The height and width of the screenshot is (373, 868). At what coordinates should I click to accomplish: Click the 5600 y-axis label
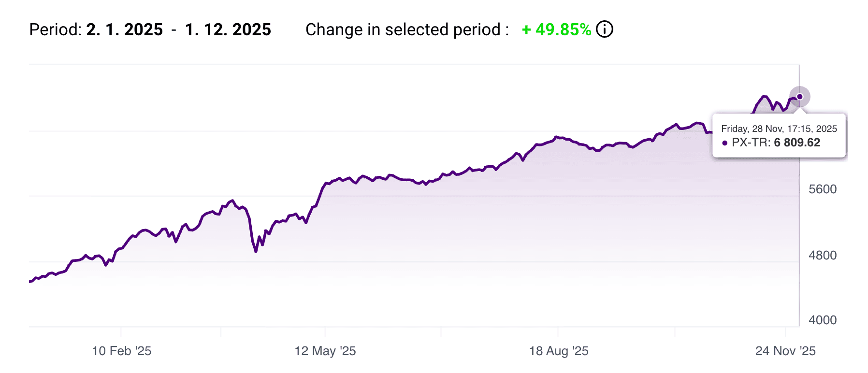click(823, 189)
